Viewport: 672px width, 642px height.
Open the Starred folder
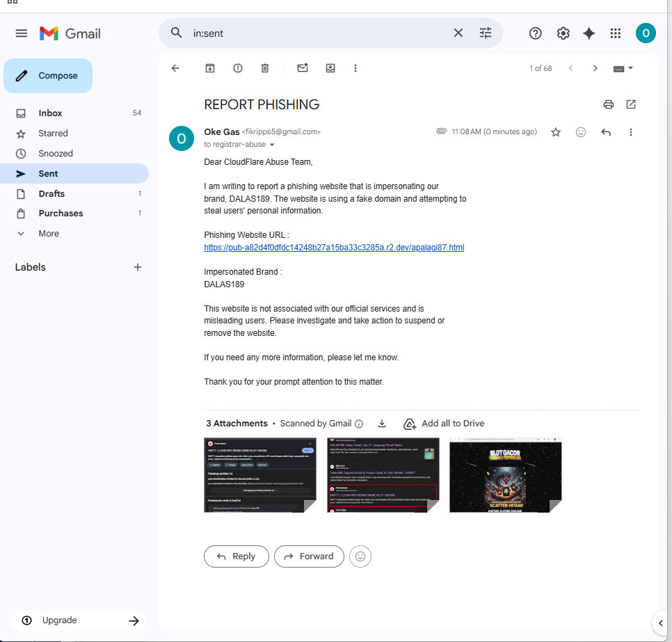(x=74, y=134)
